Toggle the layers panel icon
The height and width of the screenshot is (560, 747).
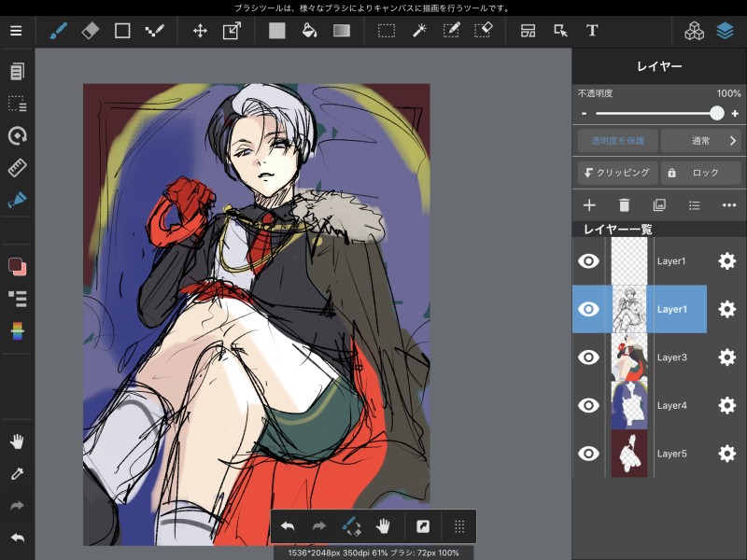(x=725, y=31)
